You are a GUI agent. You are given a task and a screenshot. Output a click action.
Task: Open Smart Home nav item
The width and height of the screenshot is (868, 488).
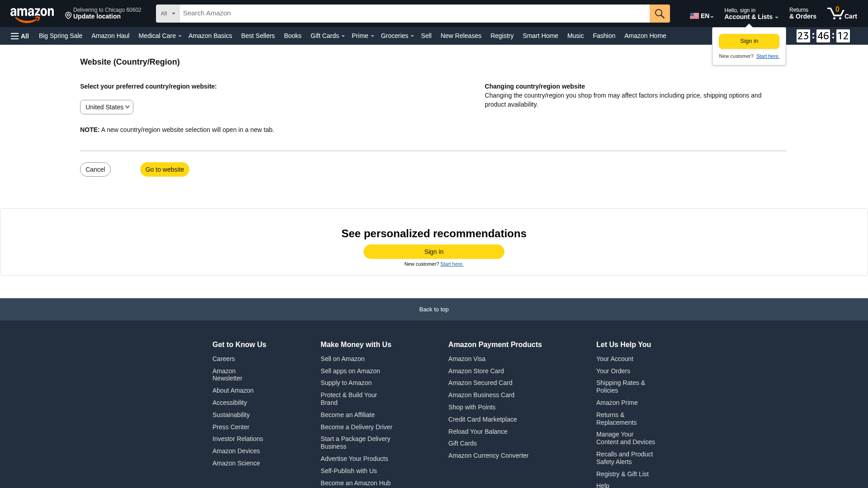coord(540,36)
